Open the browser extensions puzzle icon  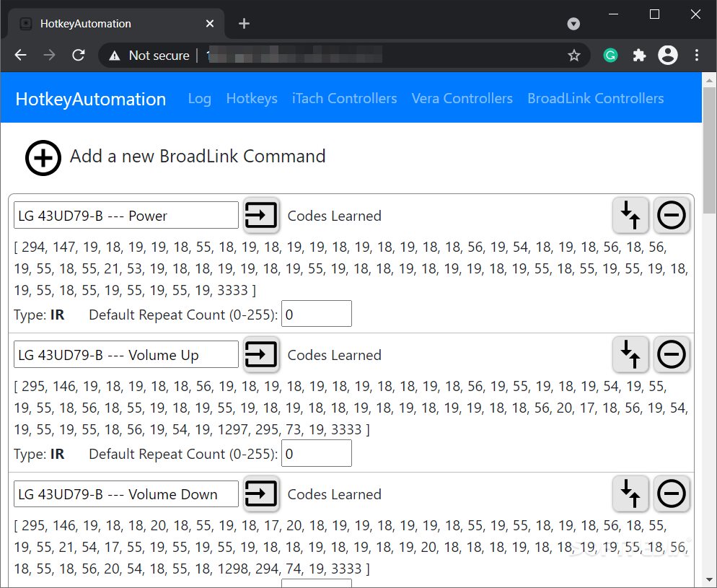639,56
